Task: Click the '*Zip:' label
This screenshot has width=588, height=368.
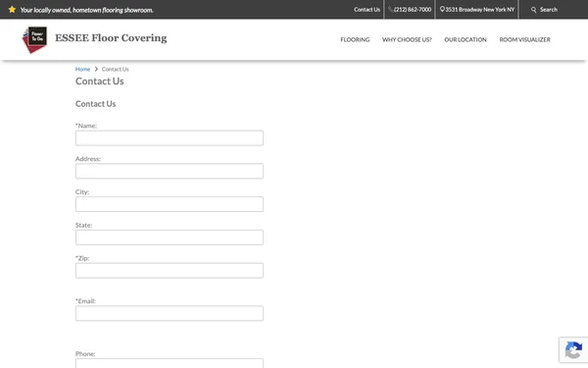Action: (x=82, y=258)
